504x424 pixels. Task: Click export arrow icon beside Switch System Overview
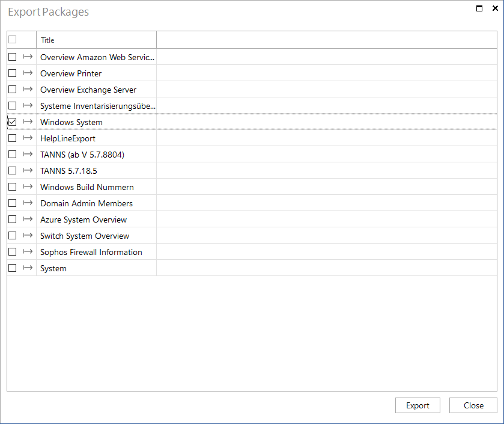pyautogui.click(x=28, y=235)
